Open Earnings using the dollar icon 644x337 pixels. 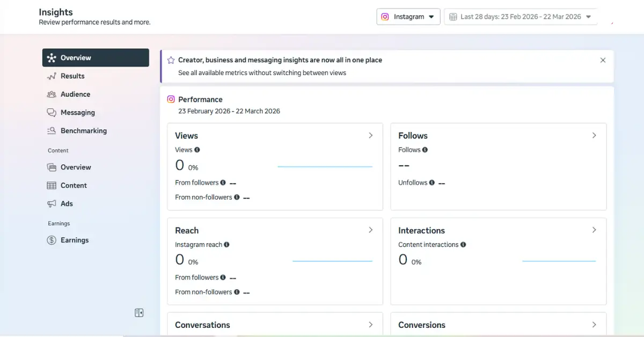click(x=52, y=240)
